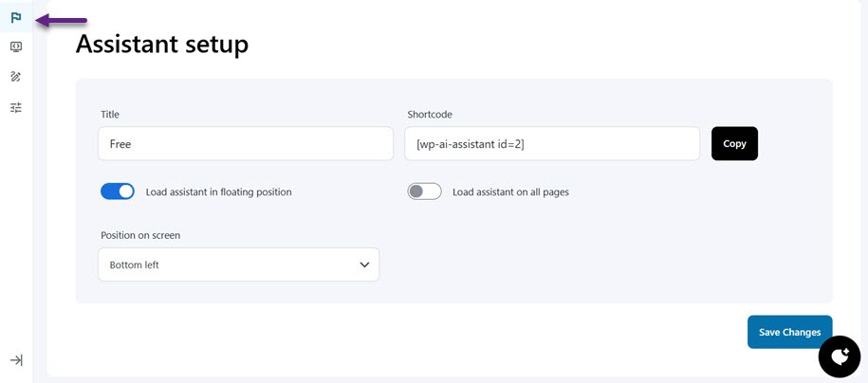The height and width of the screenshot is (383, 868).
Task: Click into the Title field showing Free
Action: click(245, 144)
